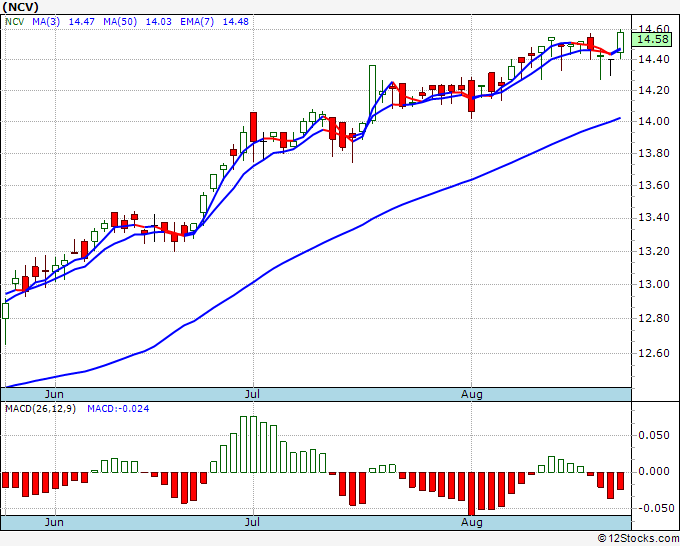Screen dimensions: 680x546
Task: Click the EMA(7) value 14.48
Action: pos(235,22)
